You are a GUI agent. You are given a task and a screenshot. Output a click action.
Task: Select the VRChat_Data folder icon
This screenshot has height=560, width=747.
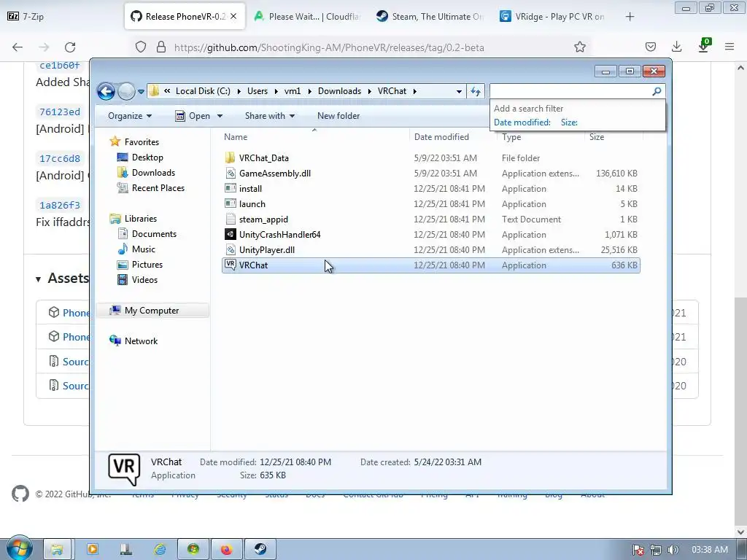click(230, 157)
